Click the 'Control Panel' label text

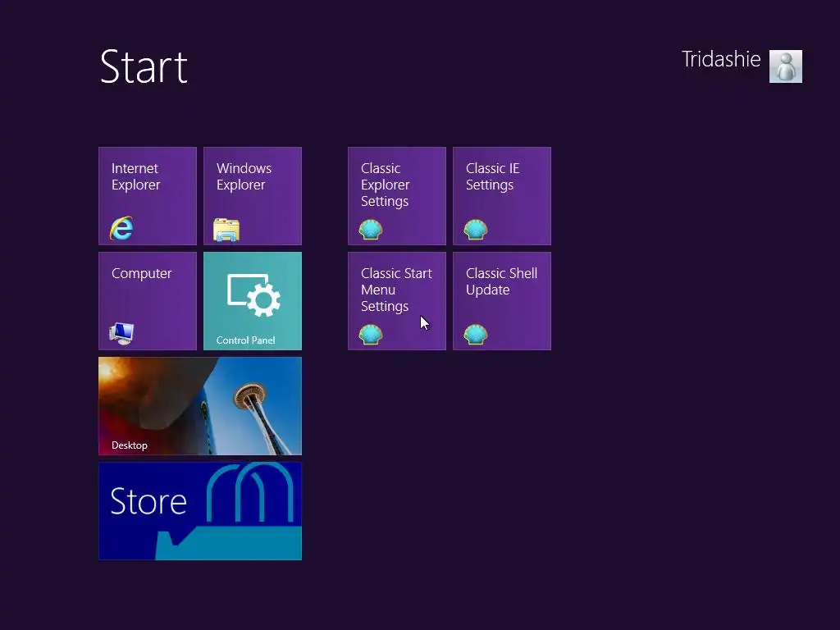tap(245, 340)
